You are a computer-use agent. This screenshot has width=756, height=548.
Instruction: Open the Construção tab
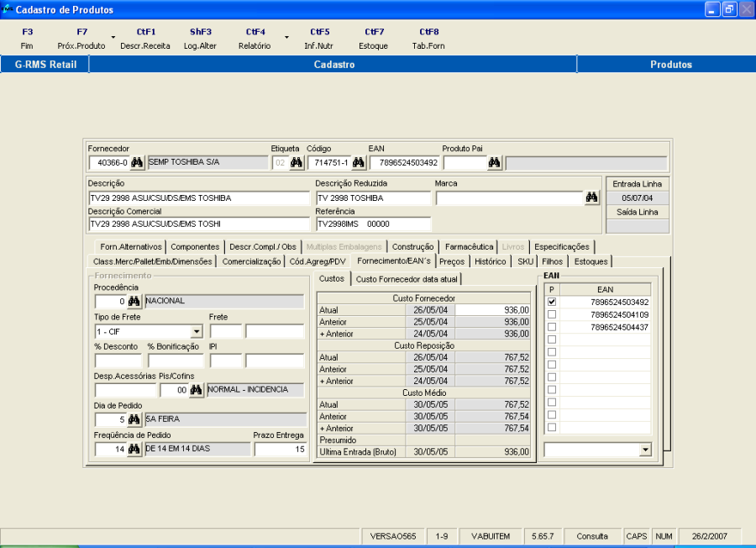[412, 247]
